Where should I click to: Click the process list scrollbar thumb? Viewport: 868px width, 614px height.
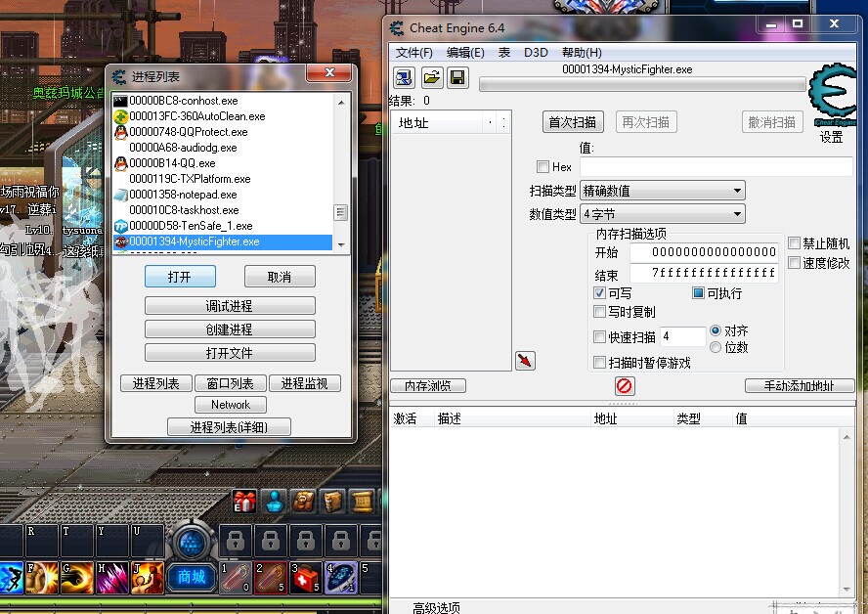pyautogui.click(x=341, y=212)
